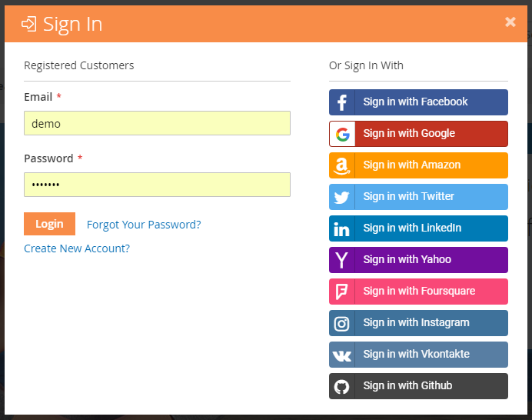Close the Sign In dialog
Viewport: 532px width, 420px height.
[510, 22]
